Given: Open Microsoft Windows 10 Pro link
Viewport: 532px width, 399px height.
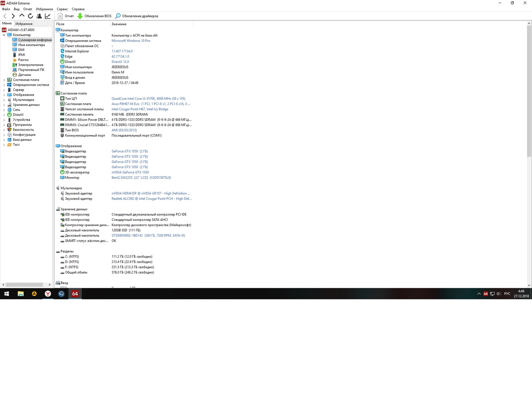Looking at the screenshot, I should point(131,41).
